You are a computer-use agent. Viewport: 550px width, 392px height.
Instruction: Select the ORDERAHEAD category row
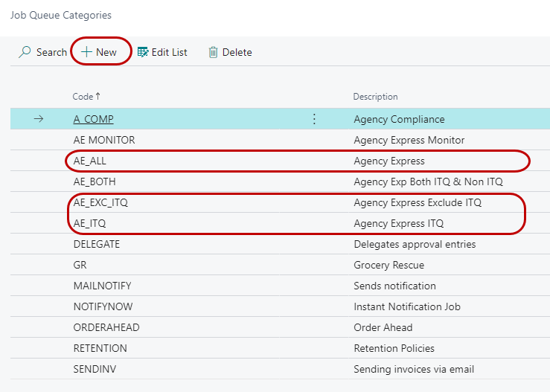[106, 327]
